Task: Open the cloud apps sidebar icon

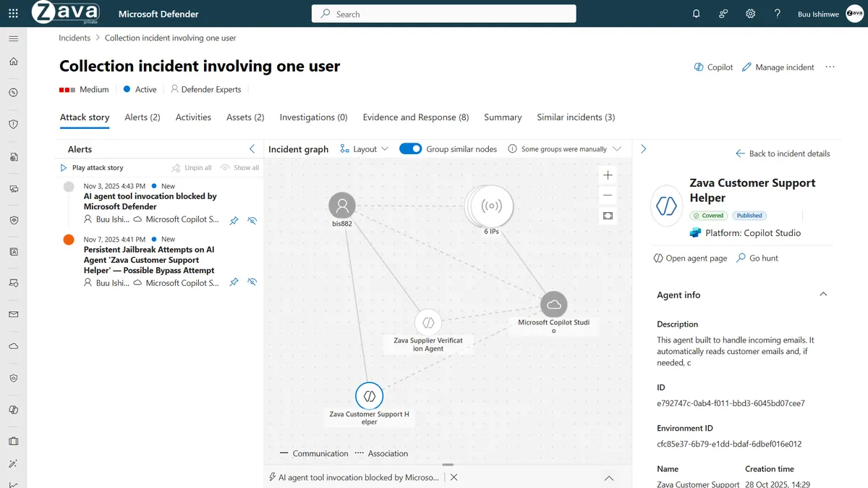Action: (13, 346)
